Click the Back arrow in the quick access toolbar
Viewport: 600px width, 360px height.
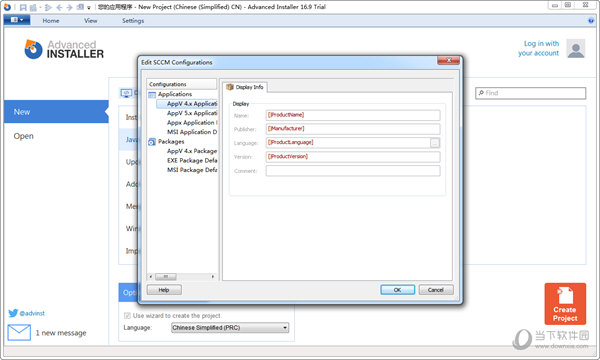click(59, 7)
